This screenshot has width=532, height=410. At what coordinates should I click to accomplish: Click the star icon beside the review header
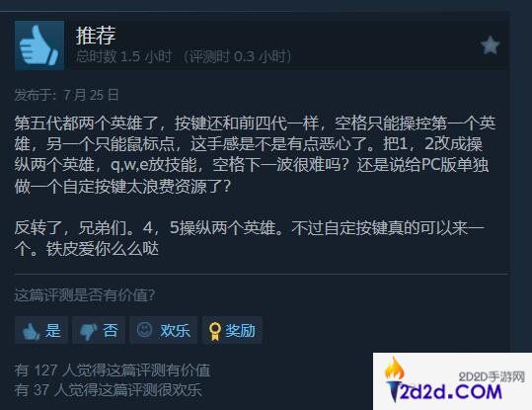[x=490, y=45]
